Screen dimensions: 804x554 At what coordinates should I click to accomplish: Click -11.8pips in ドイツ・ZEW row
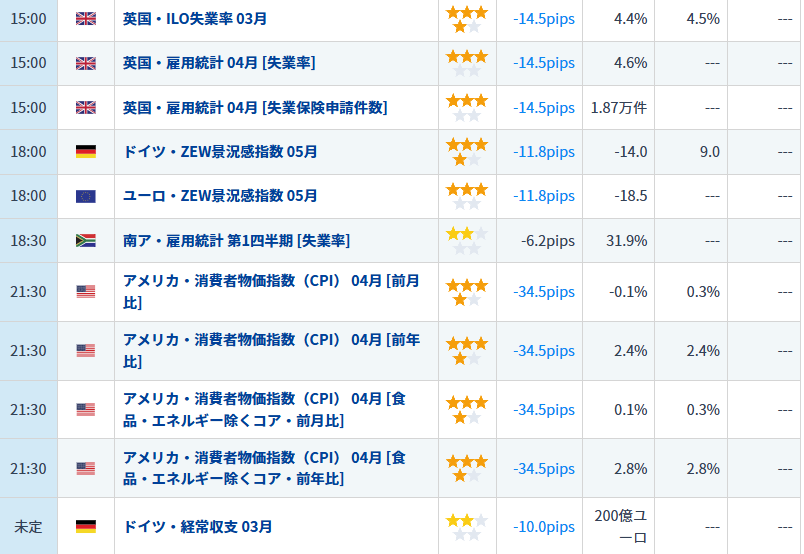(x=544, y=152)
